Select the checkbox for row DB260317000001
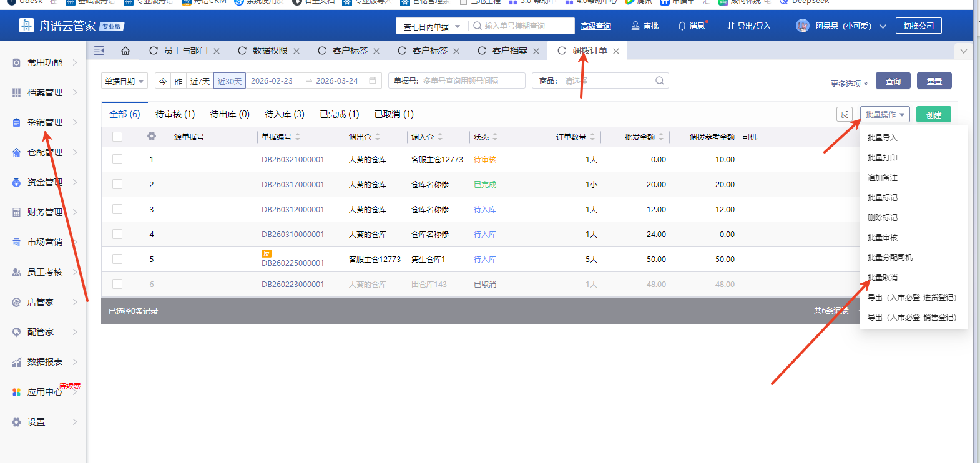 [x=117, y=184]
